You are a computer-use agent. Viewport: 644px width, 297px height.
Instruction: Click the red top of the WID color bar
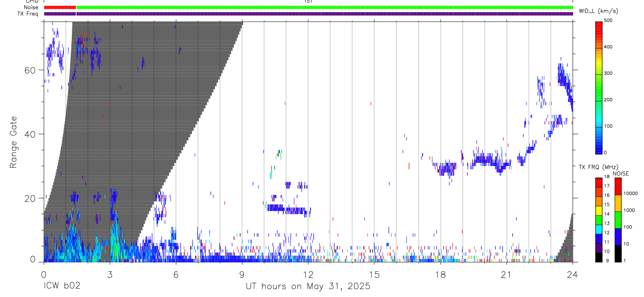598,25
